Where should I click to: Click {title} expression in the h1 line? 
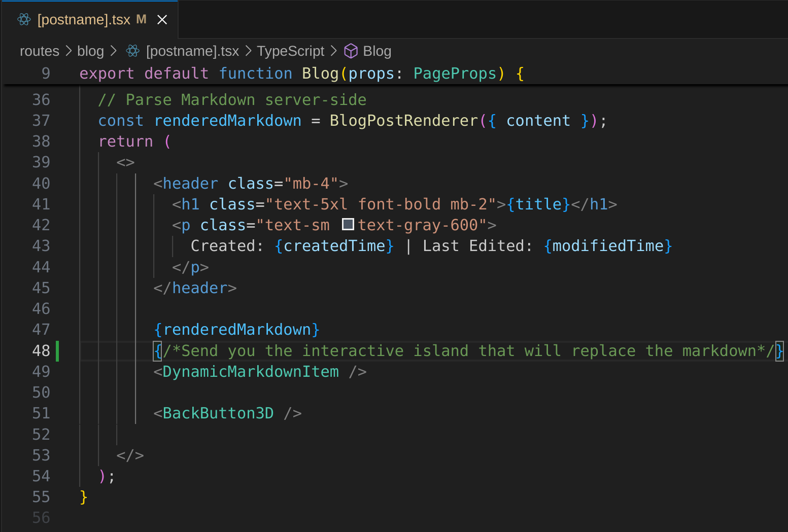pos(538,204)
